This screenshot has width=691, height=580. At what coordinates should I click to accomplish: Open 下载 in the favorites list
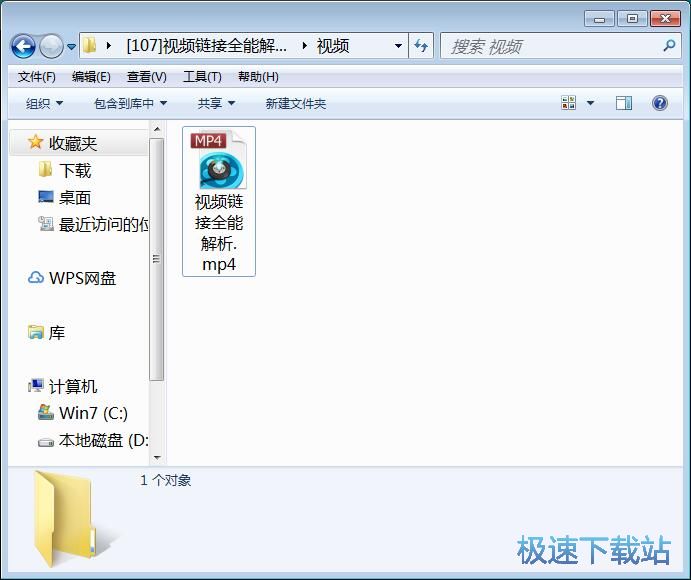(75, 171)
